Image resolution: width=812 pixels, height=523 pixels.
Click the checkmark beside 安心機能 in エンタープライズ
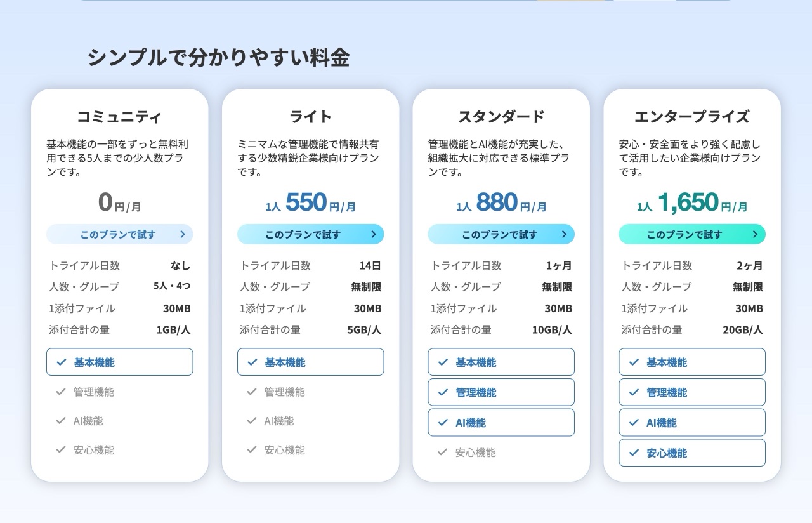click(x=632, y=453)
